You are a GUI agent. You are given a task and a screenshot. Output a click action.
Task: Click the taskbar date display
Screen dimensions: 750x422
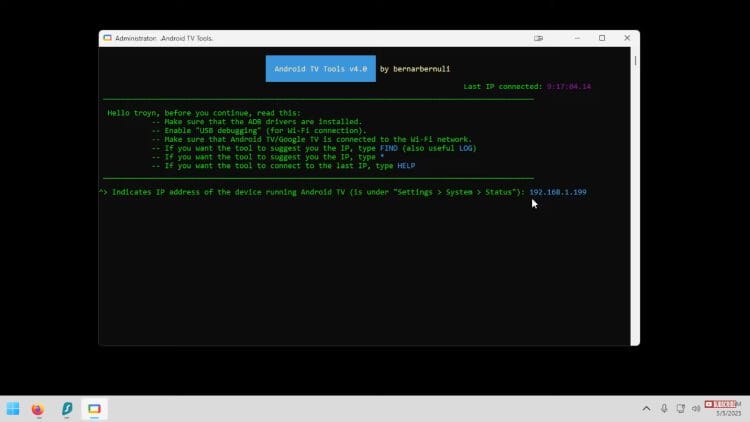click(x=728, y=413)
